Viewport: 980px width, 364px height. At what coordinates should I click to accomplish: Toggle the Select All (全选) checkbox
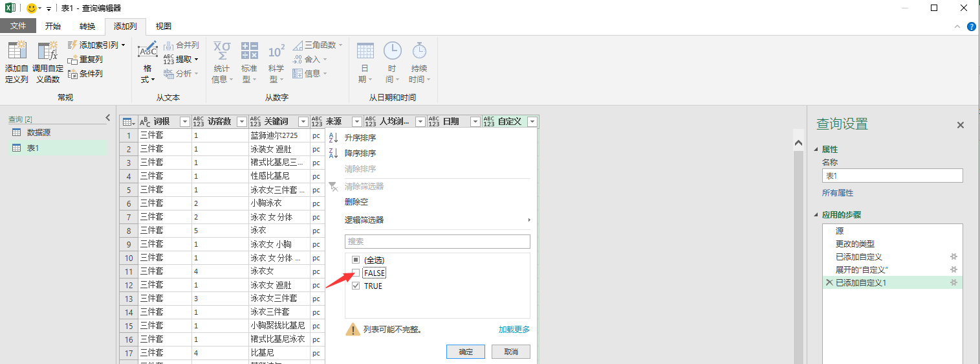[356, 260]
